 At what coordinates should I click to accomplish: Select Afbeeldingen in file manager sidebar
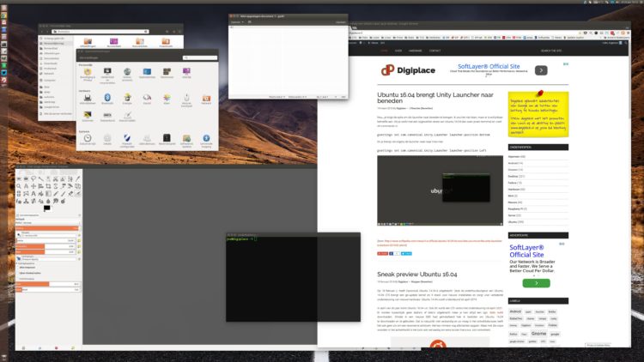point(52,53)
